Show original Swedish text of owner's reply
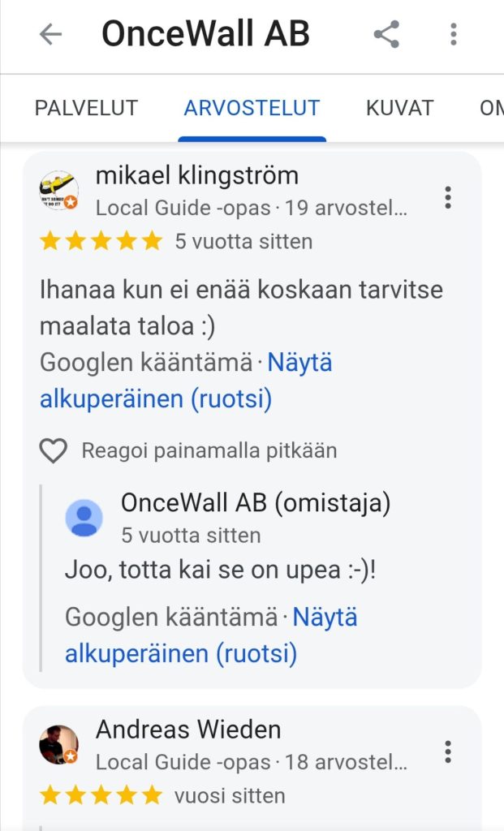Screen dimensions: 504x831 [212, 635]
